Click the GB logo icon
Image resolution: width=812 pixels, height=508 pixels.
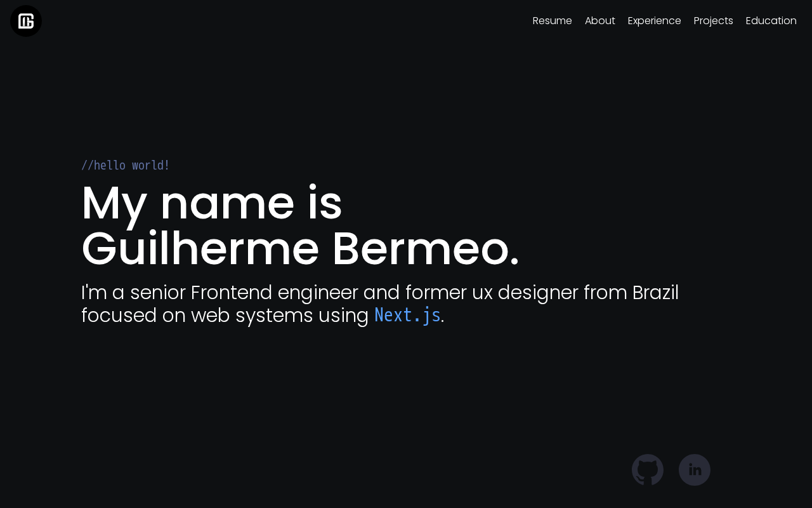(x=26, y=21)
